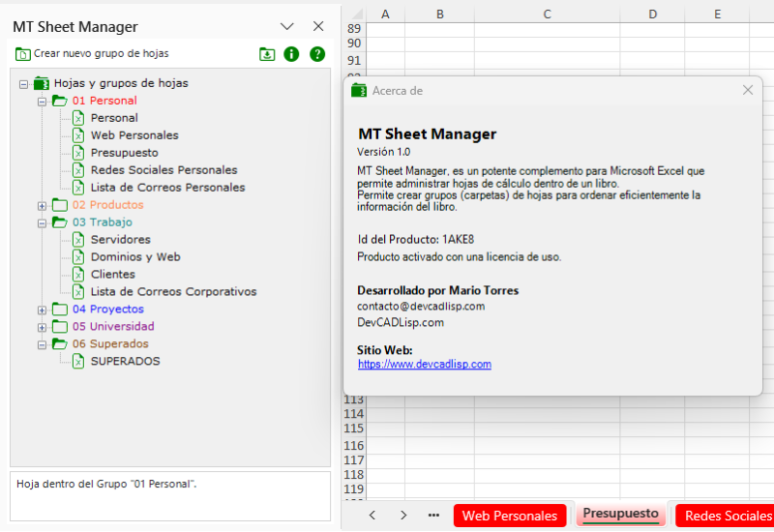Go to next sheet tab arrow
The image size is (774, 532).
403,516
